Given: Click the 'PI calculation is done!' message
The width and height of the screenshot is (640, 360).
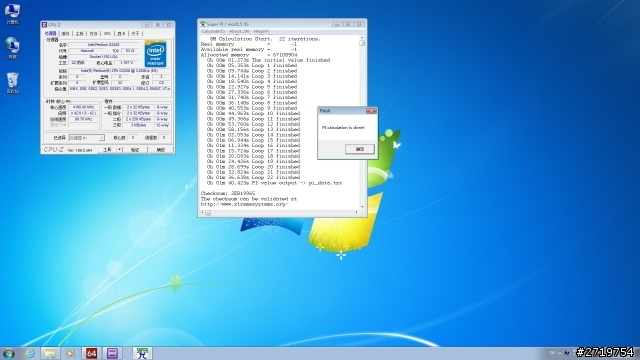Looking at the screenshot, I should click(343, 127).
